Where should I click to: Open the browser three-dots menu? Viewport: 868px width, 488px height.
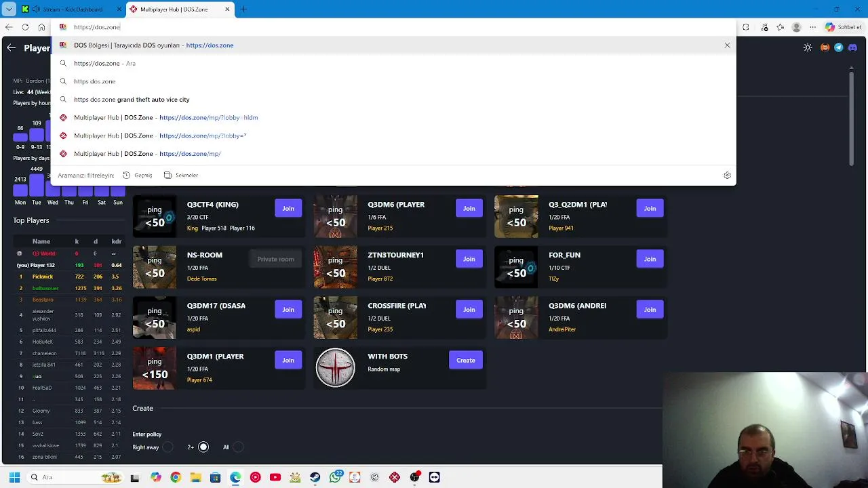(812, 27)
